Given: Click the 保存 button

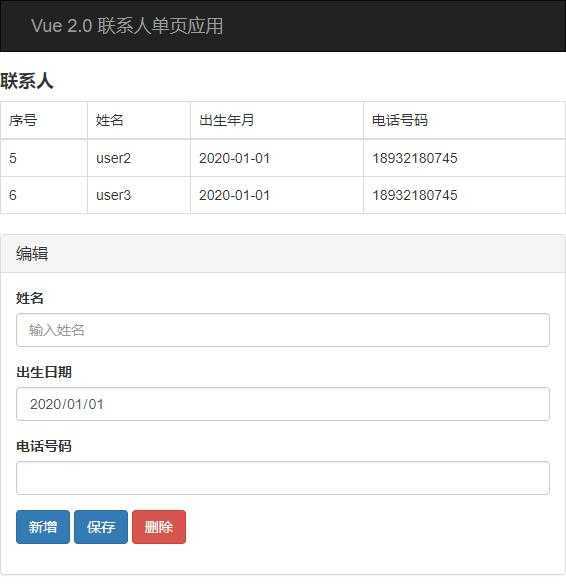Looking at the screenshot, I should point(101,527).
